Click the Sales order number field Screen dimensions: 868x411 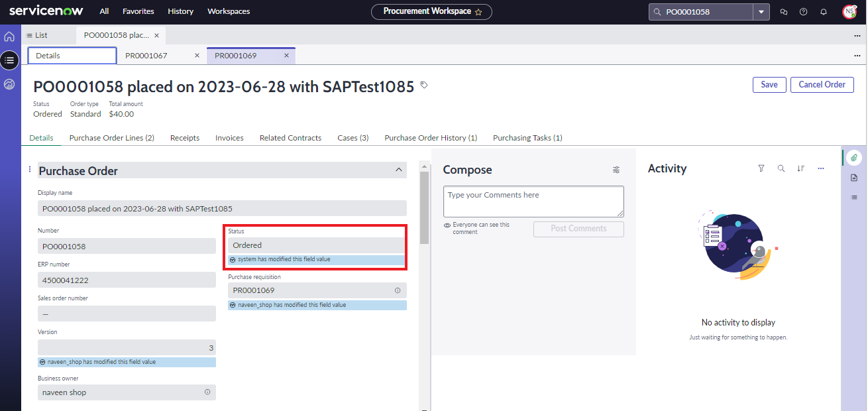click(127, 314)
